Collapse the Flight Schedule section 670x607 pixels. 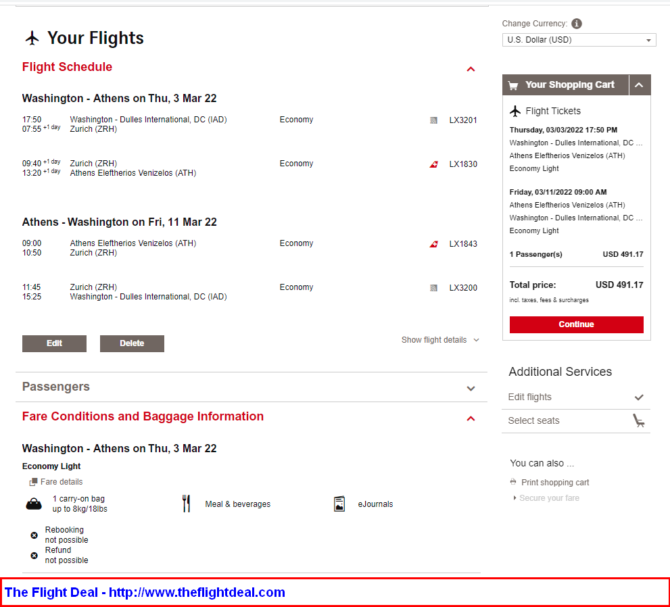(471, 69)
